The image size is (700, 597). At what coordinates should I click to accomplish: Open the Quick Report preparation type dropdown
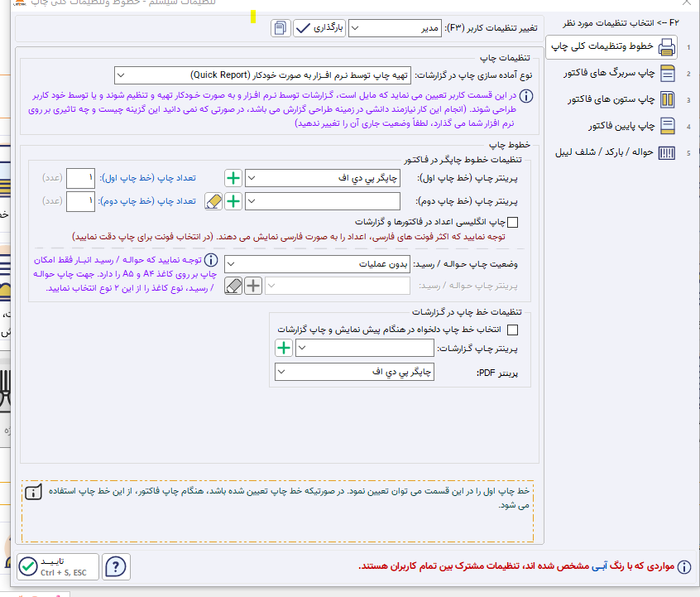coord(262,75)
